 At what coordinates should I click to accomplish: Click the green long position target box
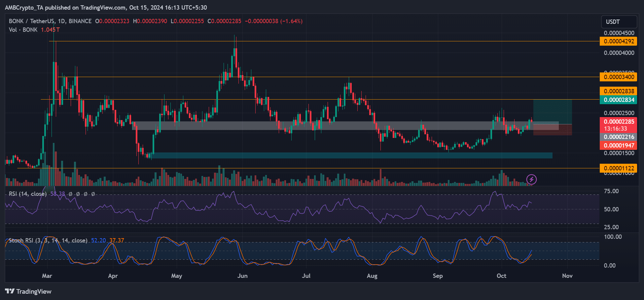point(553,112)
